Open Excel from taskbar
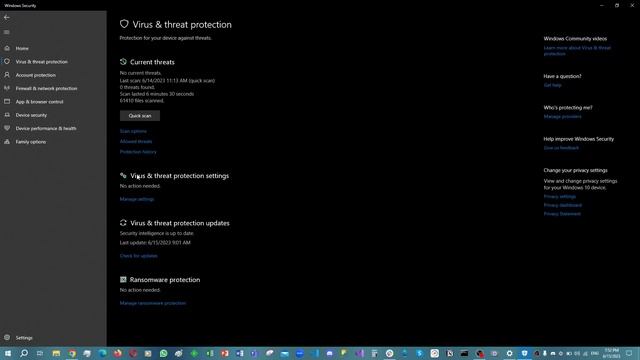This screenshot has height=360, width=640. [210, 353]
